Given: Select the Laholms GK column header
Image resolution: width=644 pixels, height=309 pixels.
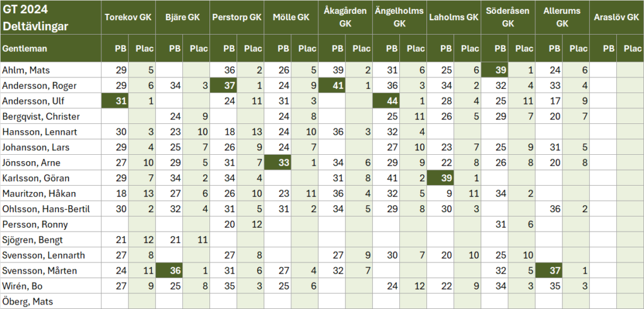Looking at the screenshot, I should (453, 18).
